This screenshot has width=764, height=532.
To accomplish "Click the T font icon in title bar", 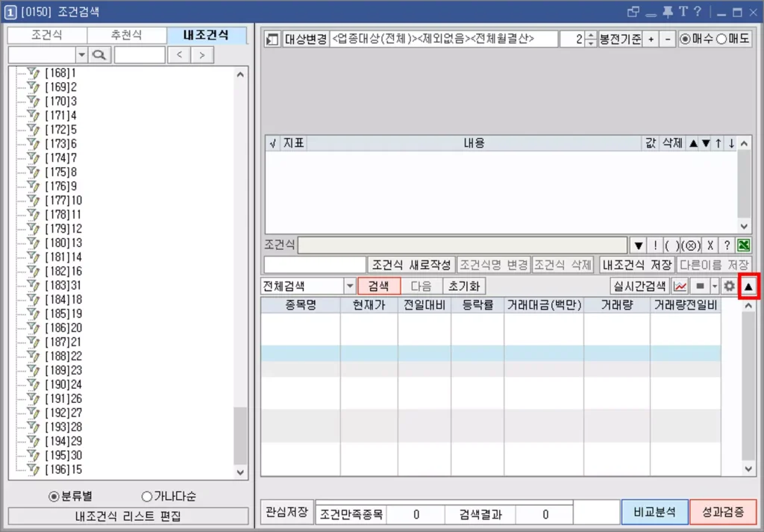I will [683, 12].
